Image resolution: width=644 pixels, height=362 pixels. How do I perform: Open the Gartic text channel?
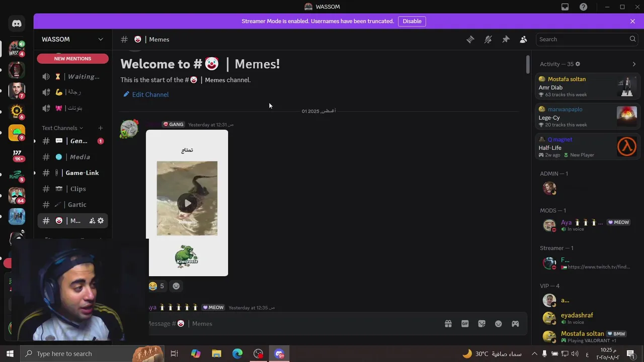[x=72, y=205]
